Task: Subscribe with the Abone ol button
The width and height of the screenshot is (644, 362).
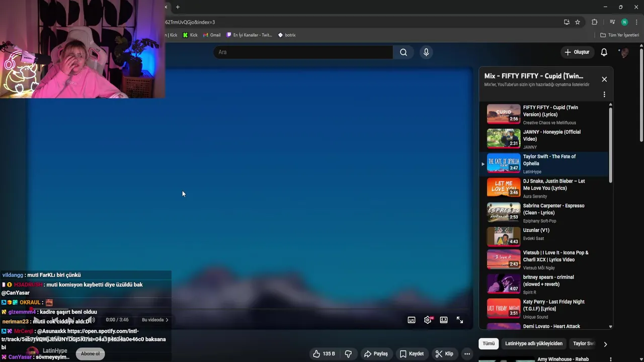Action: tap(91, 354)
